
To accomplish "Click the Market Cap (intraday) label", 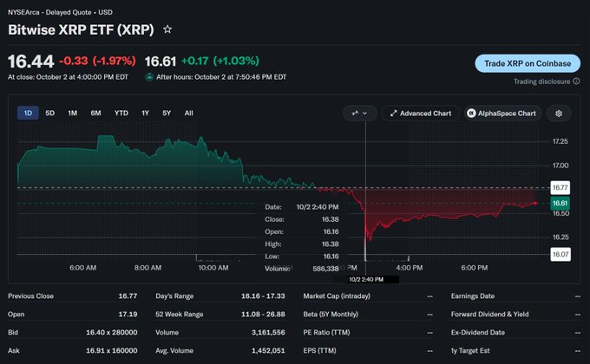I will pos(337,296).
